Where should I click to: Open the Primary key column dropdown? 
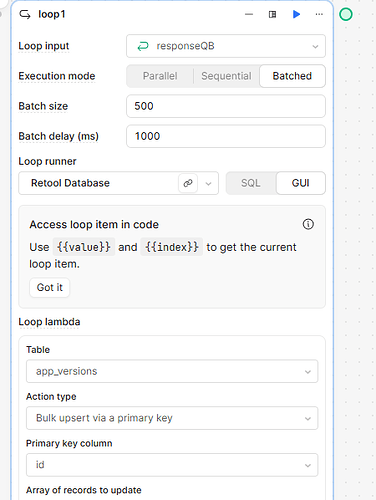click(172, 465)
